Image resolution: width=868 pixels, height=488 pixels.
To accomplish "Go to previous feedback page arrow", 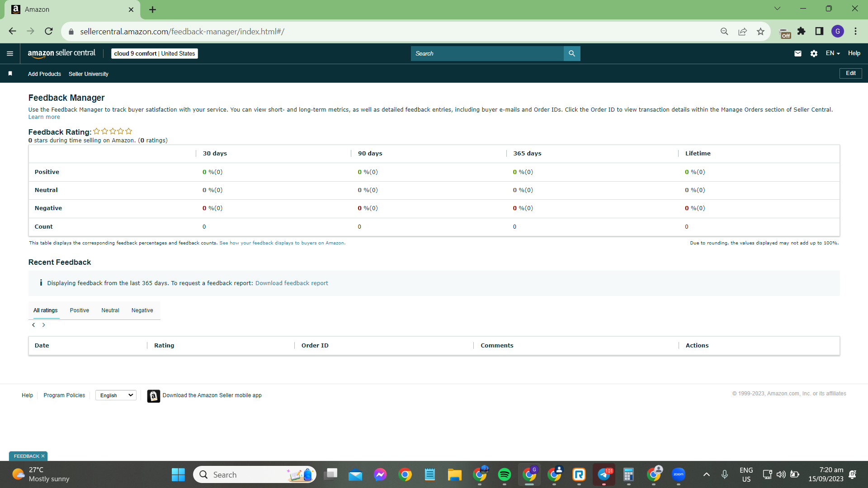I will [33, 325].
